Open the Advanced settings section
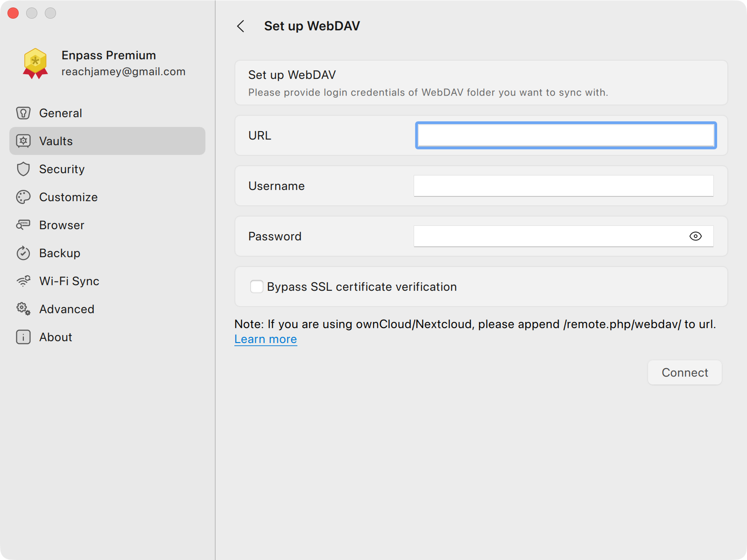 click(x=107, y=309)
